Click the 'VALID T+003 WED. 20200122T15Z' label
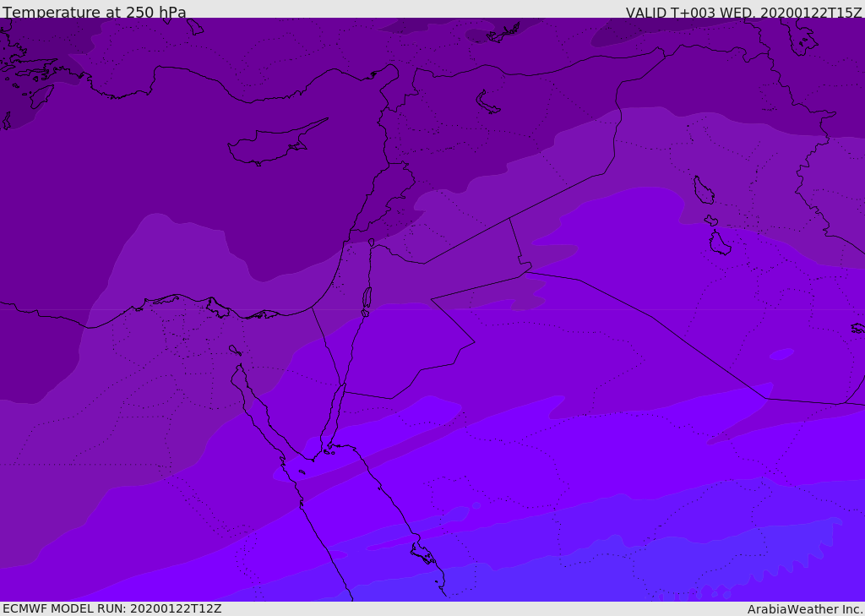The height and width of the screenshot is (616, 865). 743,12
